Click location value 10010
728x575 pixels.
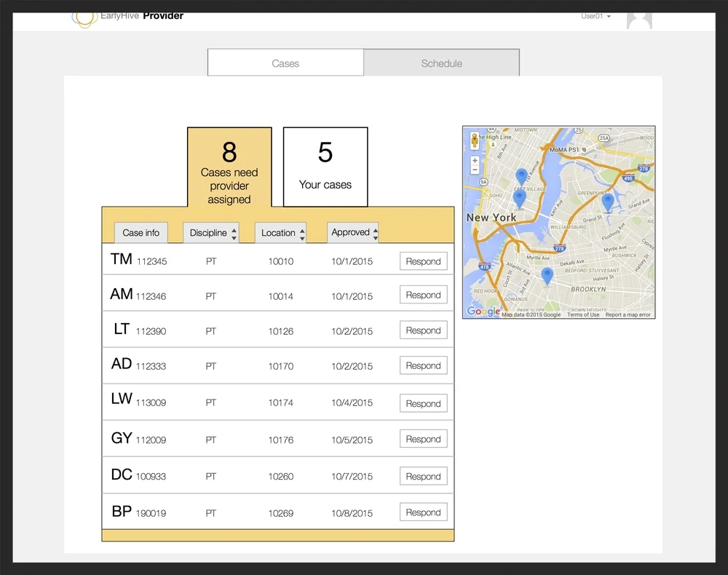[281, 261]
